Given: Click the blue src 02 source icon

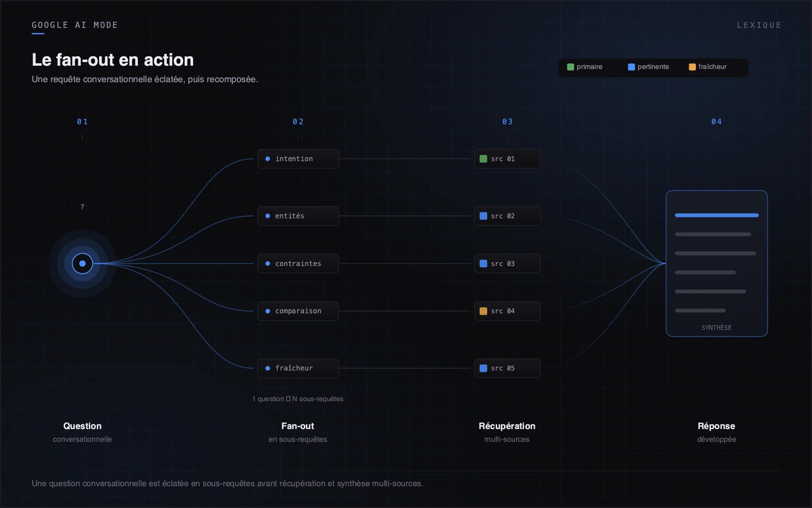Looking at the screenshot, I should (483, 216).
